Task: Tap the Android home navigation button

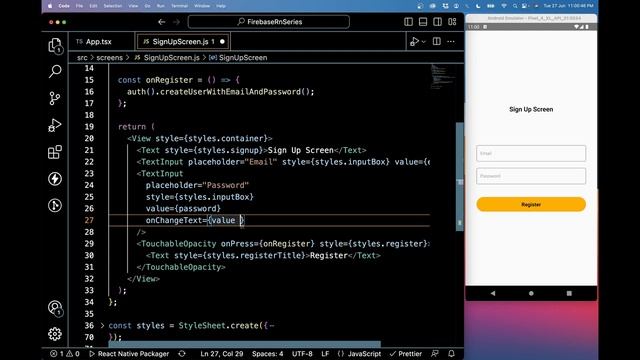Action: click(x=531, y=293)
